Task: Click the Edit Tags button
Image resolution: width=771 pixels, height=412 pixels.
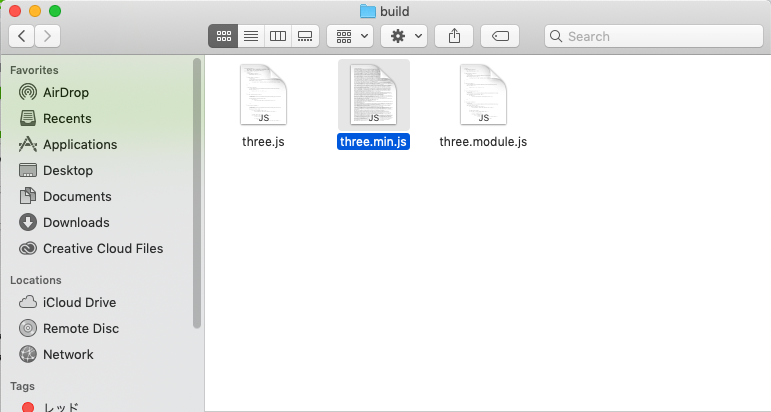Action: tap(500, 36)
